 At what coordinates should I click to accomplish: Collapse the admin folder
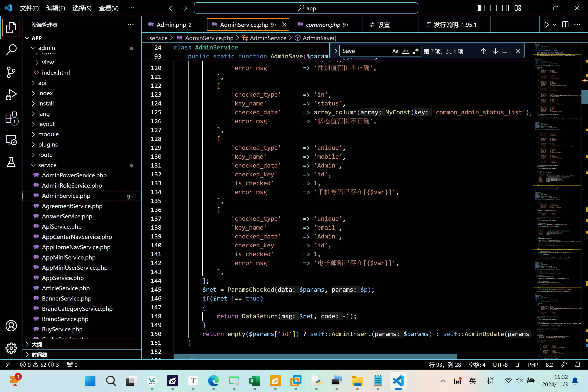tap(82, 48)
